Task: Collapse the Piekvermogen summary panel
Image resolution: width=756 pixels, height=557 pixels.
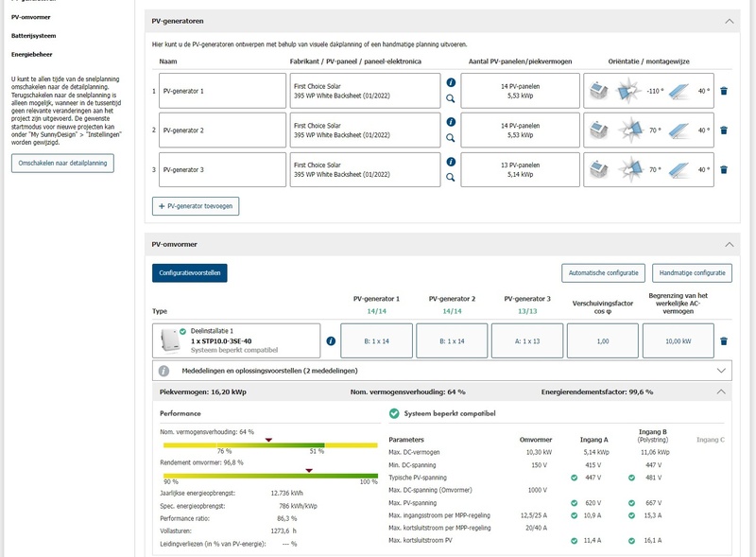Action: point(723,391)
